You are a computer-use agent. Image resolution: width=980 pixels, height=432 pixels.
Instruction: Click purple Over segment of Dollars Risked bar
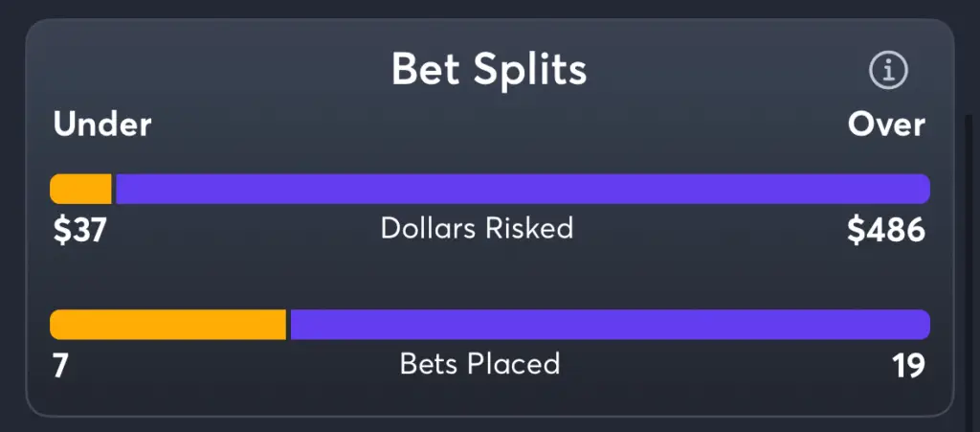point(523,189)
